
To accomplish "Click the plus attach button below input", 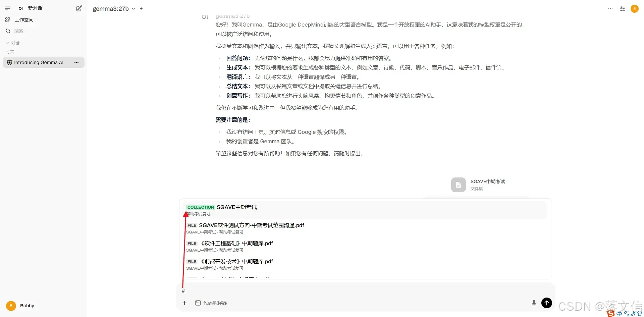I will (x=184, y=303).
